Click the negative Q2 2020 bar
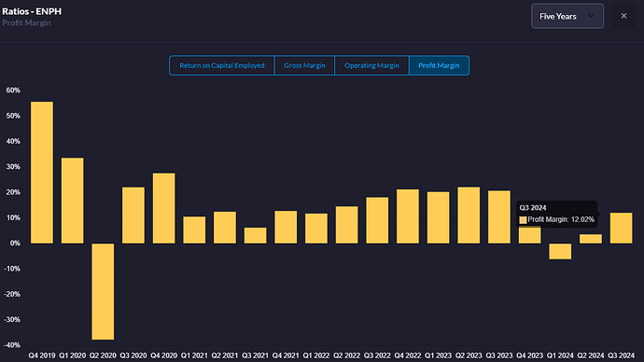The width and height of the screenshot is (644, 362). [x=103, y=291]
